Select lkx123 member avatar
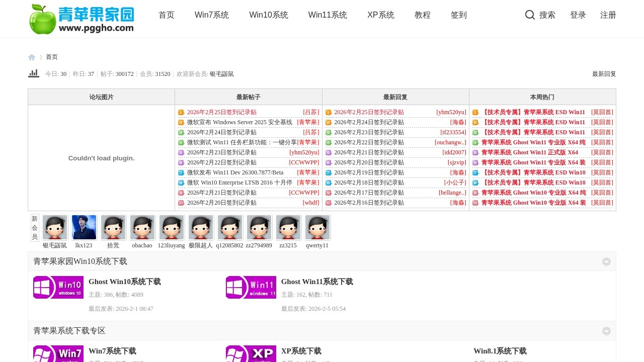 84,227
